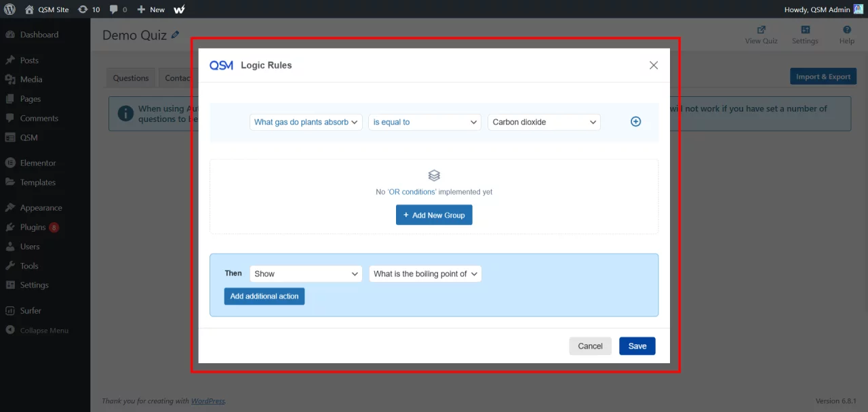Click the Surfer icon in sidebar
This screenshot has height=412, width=868.
(10, 311)
